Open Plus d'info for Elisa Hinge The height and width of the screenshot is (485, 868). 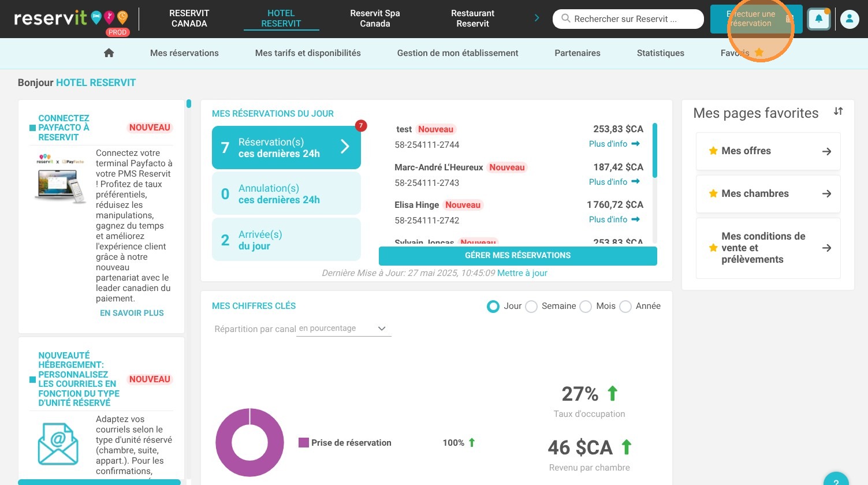point(614,219)
